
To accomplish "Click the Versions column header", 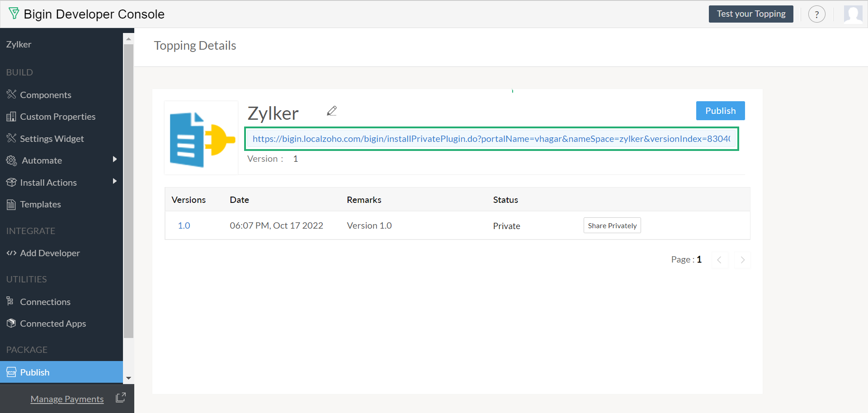I will (x=189, y=200).
